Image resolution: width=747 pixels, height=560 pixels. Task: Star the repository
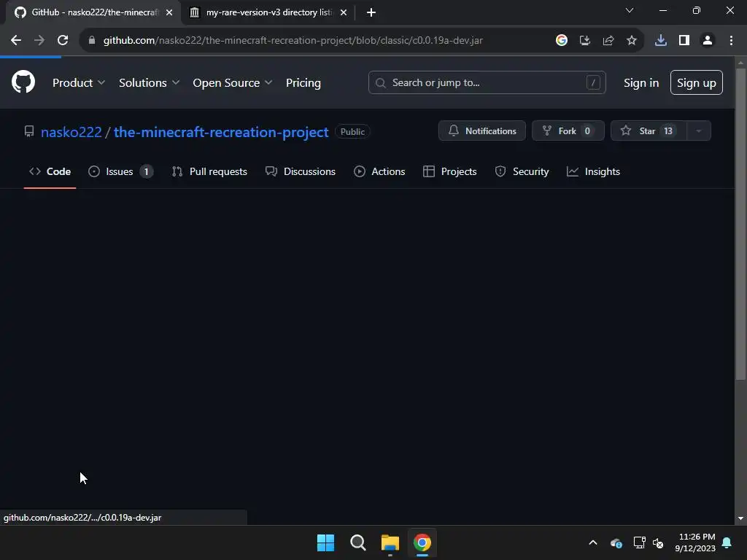tap(649, 131)
